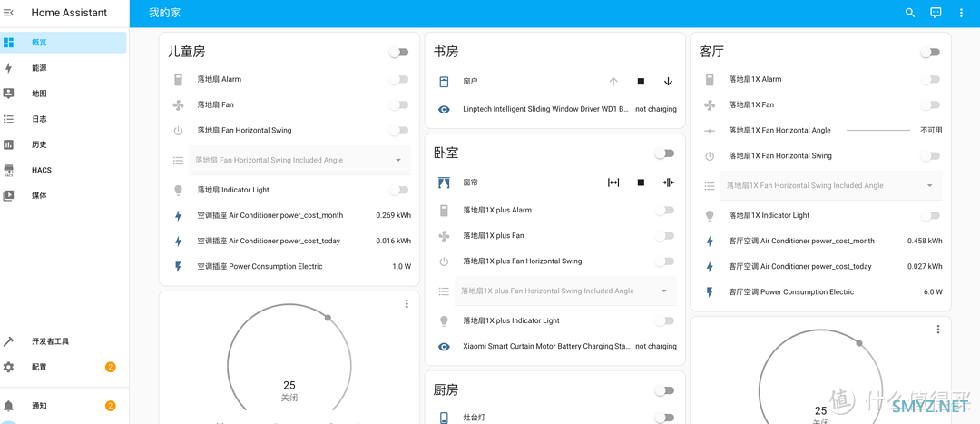The image size is (980, 424).
Task: Click the 窗户 window entity icon
Action: (x=444, y=82)
